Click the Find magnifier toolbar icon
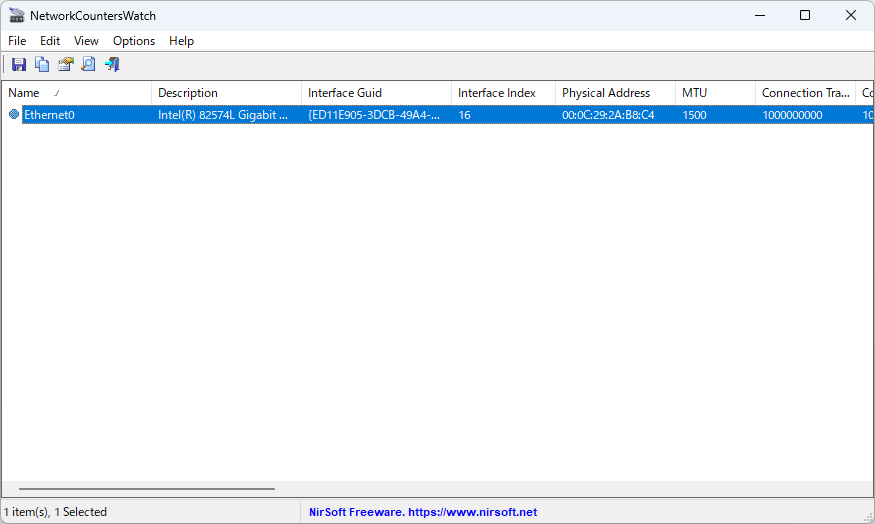 (88, 65)
